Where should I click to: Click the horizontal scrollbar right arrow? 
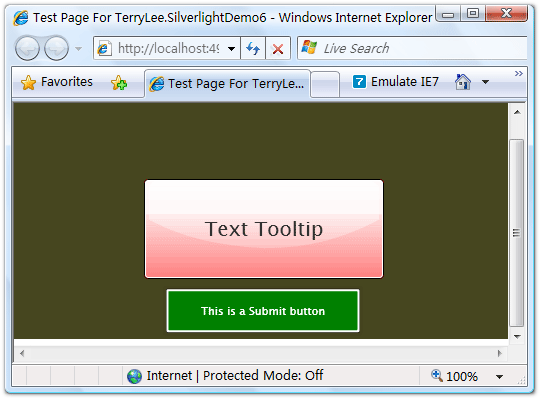pyautogui.click(x=500, y=353)
